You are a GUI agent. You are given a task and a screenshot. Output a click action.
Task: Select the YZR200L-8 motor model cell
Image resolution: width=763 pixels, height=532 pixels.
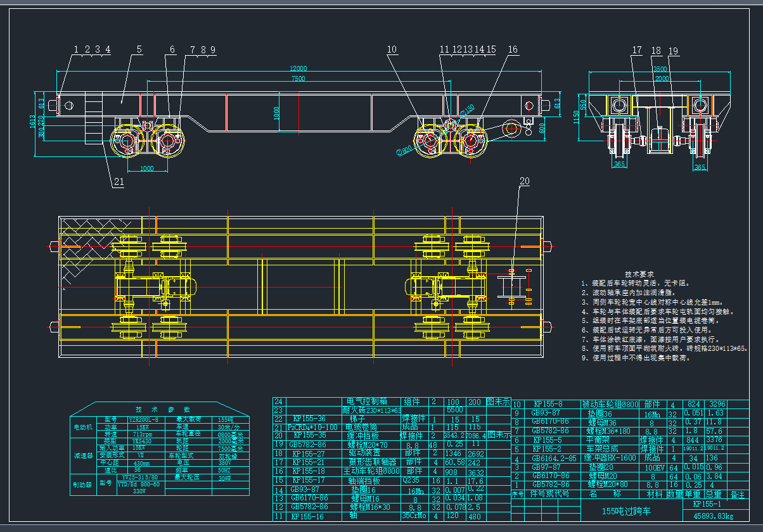tap(143, 419)
